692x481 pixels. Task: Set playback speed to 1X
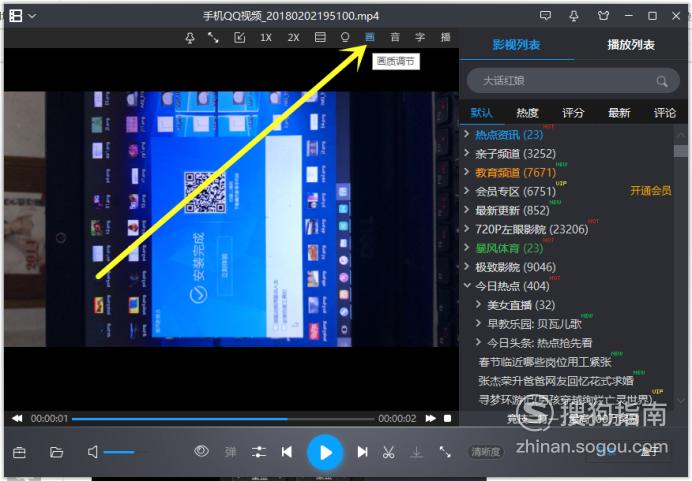pyautogui.click(x=266, y=38)
